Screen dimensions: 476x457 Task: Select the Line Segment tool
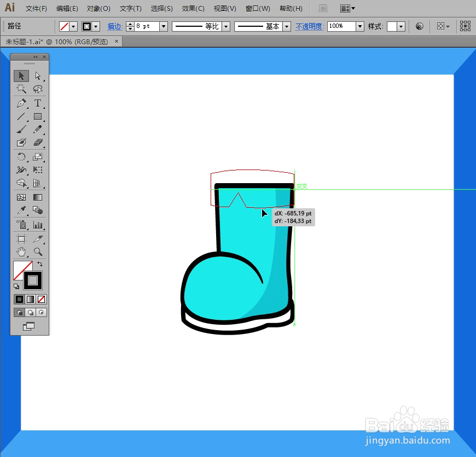pyautogui.click(x=21, y=116)
